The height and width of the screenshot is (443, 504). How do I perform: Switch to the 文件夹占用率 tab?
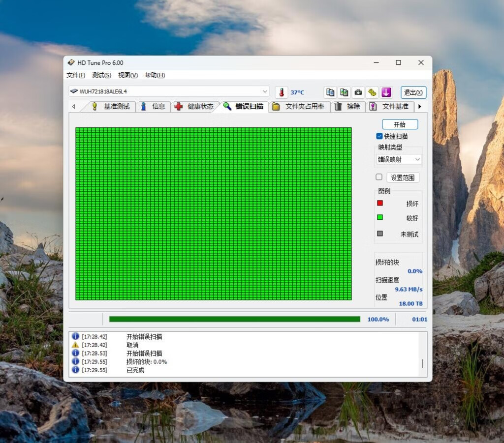click(299, 107)
